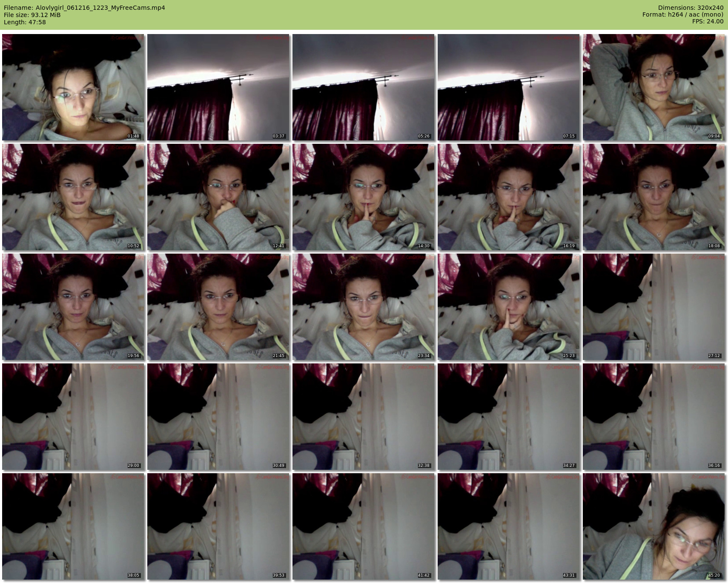Select the frame thumbnail at 25:23
This screenshot has width=728, height=583.
(x=509, y=307)
